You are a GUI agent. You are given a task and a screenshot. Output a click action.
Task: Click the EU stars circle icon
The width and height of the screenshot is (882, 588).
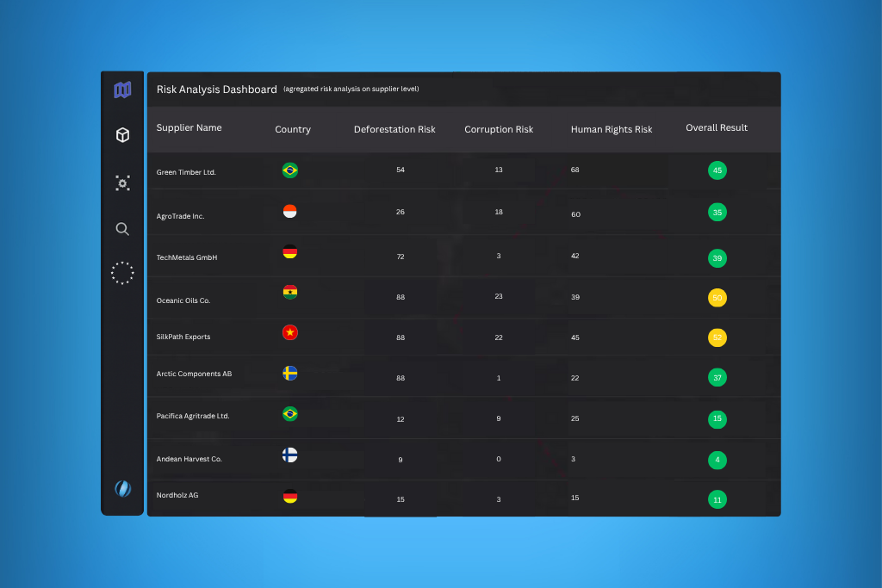click(122, 273)
